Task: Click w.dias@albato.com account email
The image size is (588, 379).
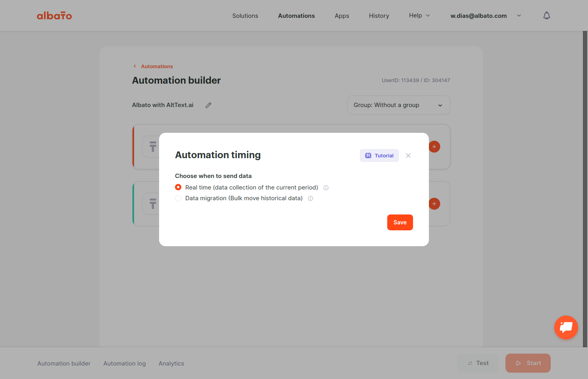Action: pos(478,16)
